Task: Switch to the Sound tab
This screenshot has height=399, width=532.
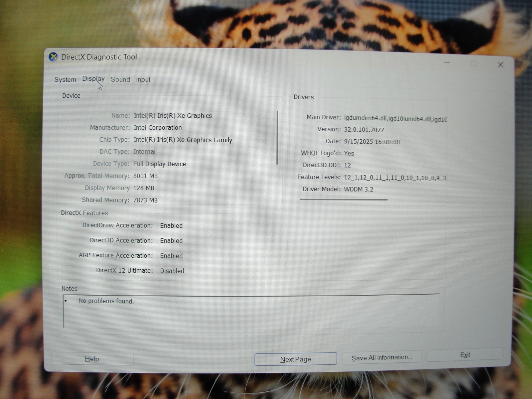Action: click(120, 79)
